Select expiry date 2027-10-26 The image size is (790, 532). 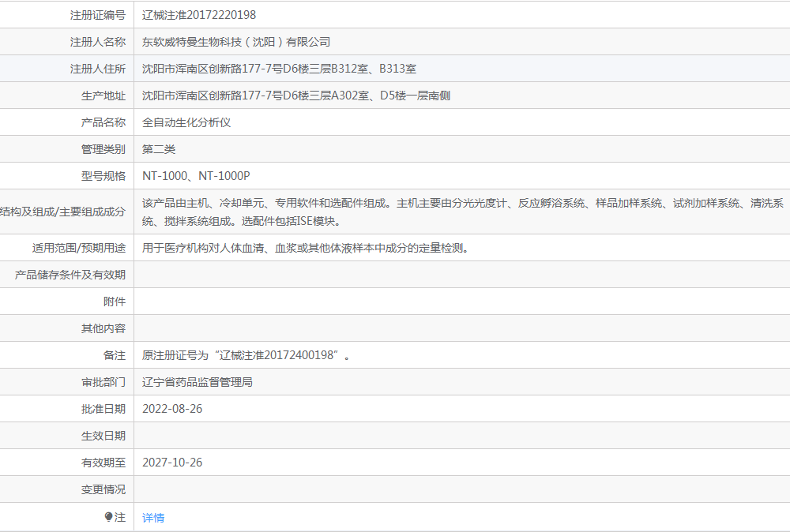172,462
